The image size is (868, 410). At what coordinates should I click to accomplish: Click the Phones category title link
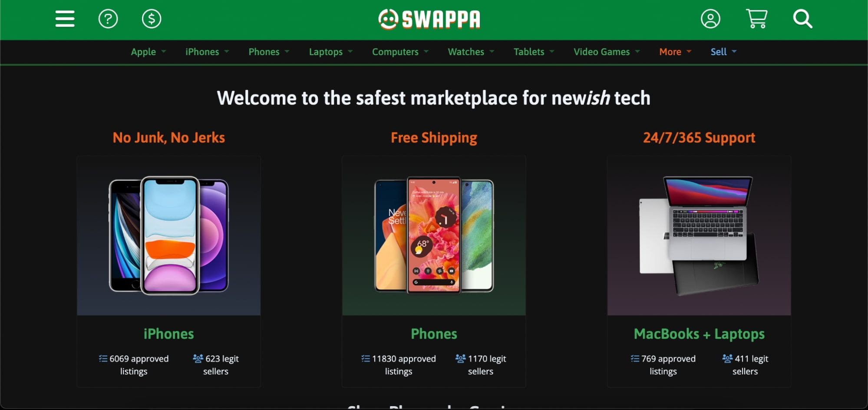click(434, 334)
